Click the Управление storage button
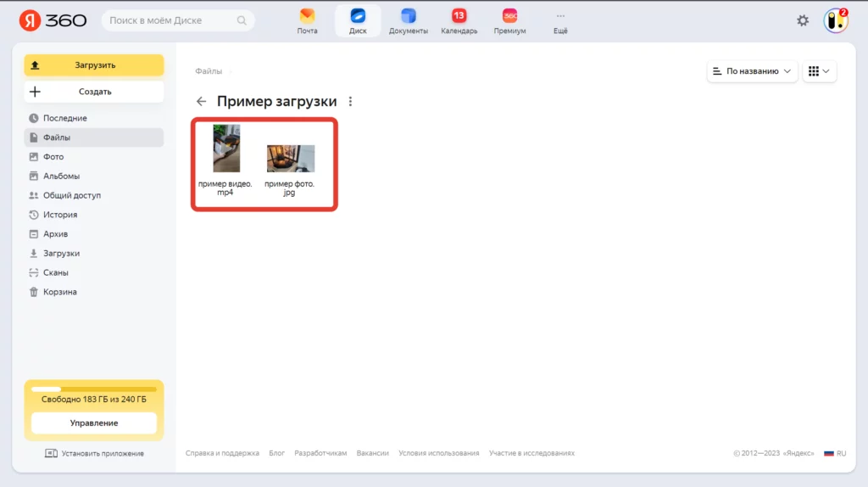Viewport: 868px width, 487px height. [93, 423]
